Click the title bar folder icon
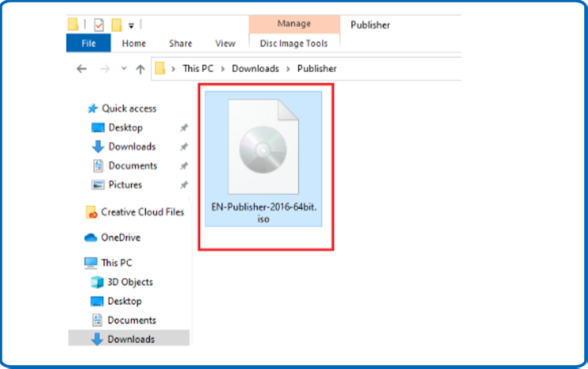Image resolution: width=588 pixels, height=369 pixels. click(73, 24)
